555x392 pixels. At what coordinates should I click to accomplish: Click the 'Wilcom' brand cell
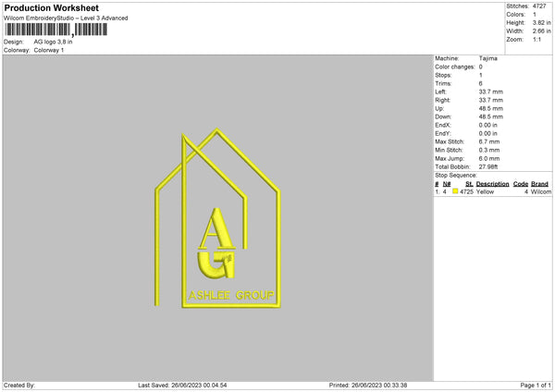pos(541,191)
